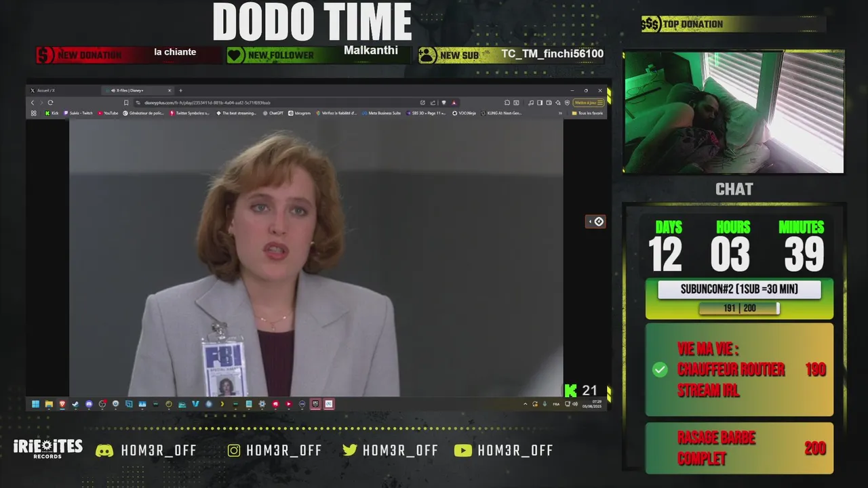Click the Mettre à jour update button

(x=589, y=102)
